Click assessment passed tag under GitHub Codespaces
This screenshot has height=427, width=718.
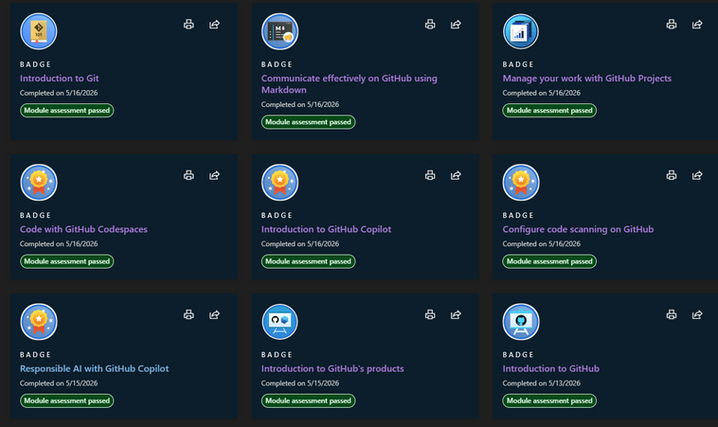point(67,261)
